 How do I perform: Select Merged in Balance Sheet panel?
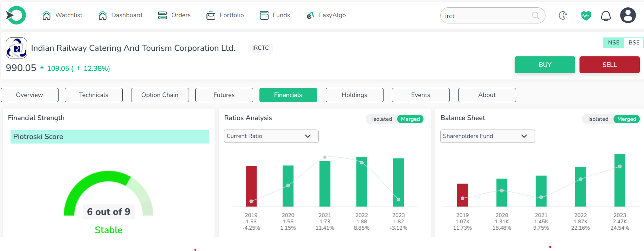tap(626, 119)
